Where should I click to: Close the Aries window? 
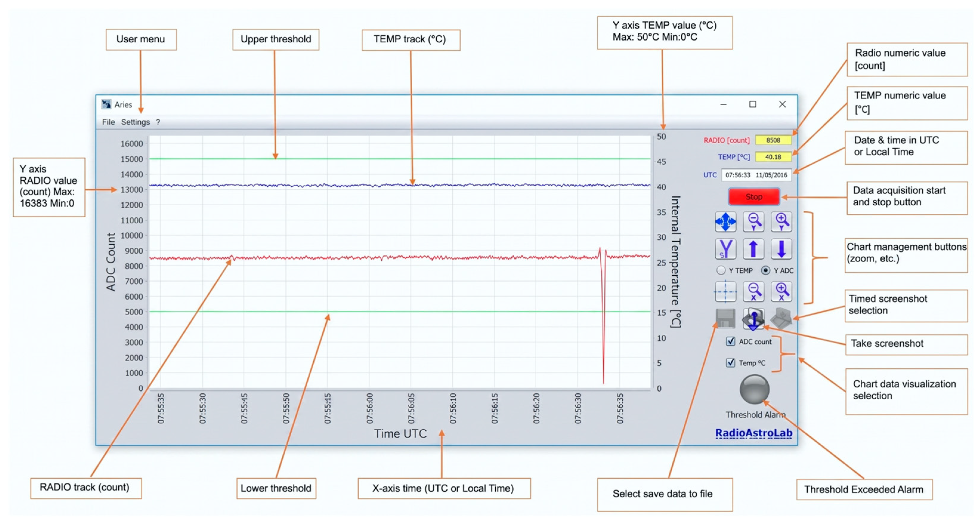point(782,104)
